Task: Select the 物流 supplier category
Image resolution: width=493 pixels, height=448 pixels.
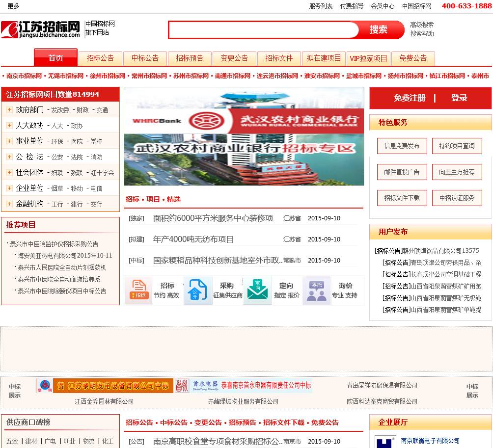Action: tap(89, 442)
